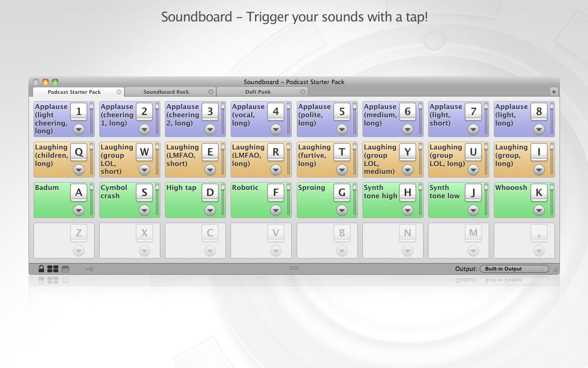The image size is (588, 368).
Task: Click the comma key on the empty pad
Action: [x=539, y=233]
